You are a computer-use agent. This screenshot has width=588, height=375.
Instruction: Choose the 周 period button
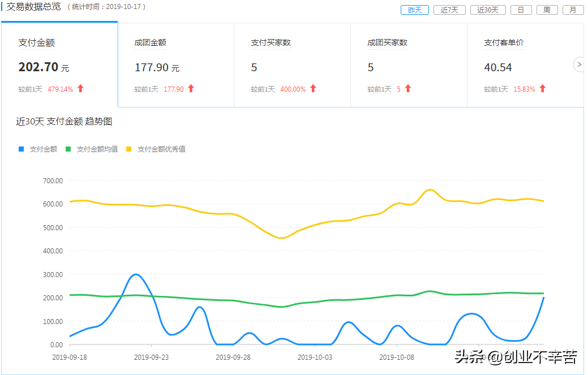[547, 10]
